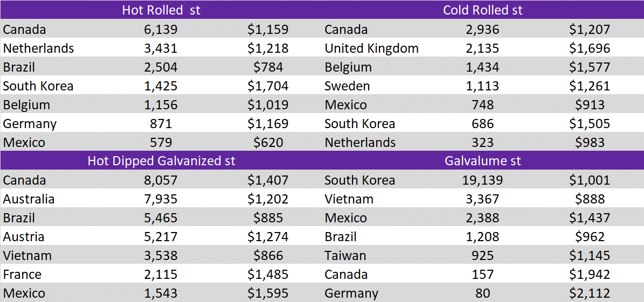644x302 pixels.
Task: Click the $1,696 price cell
Action: (x=590, y=48)
